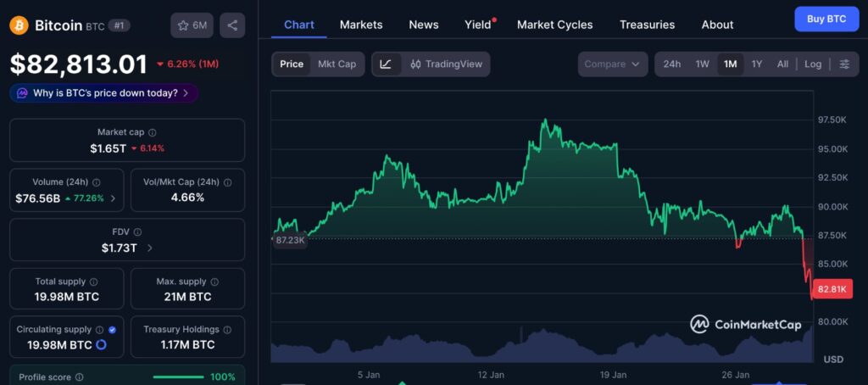Click Treasury Holdings info icon
868x385 pixels.
click(x=227, y=330)
